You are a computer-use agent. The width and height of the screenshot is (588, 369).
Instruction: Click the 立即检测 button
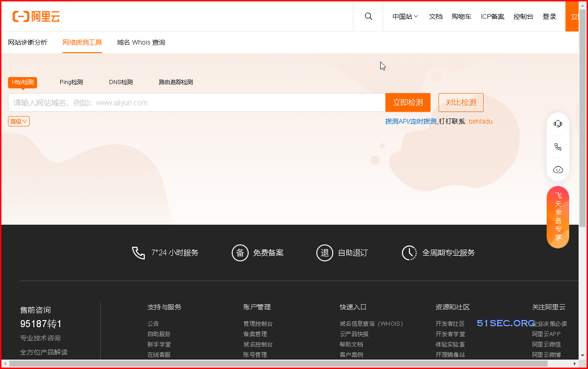point(408,102)
